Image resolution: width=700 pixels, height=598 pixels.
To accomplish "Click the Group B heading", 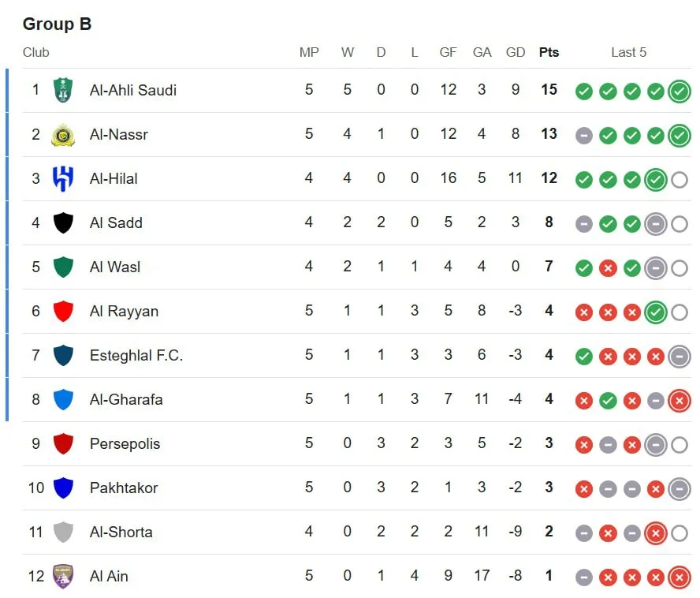I will coord(57,24).
